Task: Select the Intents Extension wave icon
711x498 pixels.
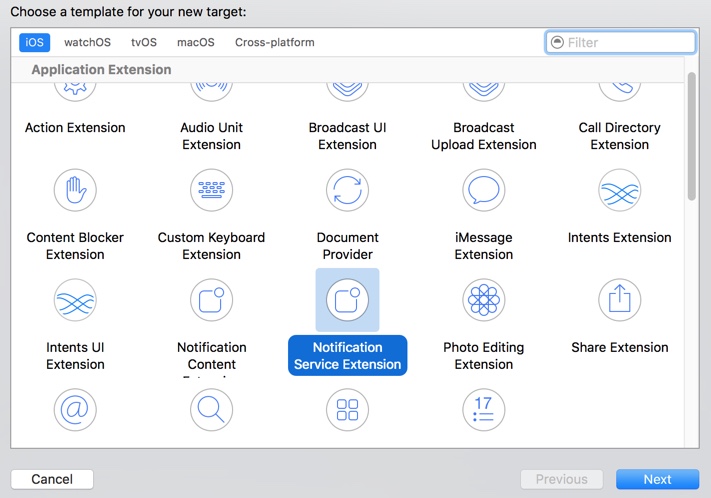Action: (x=619, y=190)
